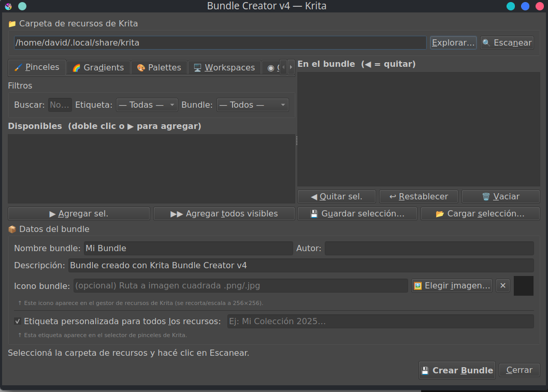Image resolution: width=548 pixels, height=392 pixels.
Task: Click Elegir imagen… button
Action: pyautogui.click(x=452, y=286)
